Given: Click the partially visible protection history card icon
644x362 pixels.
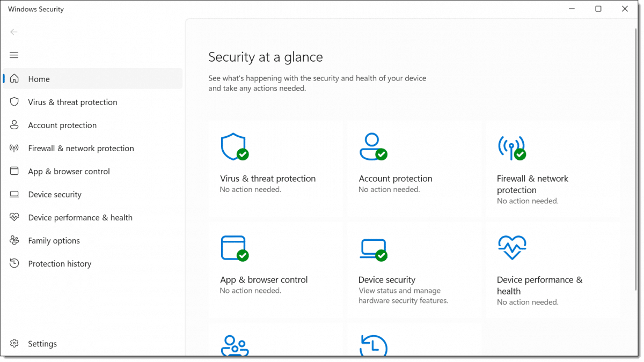Looking at the screenshot, I should [x=373, y=345].
